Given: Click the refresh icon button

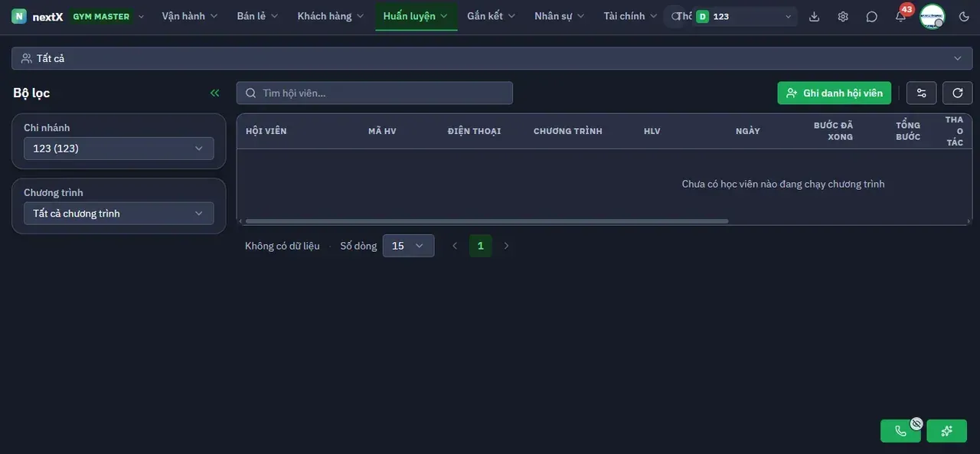Looking at the screenshot, I should pyautogui.click(x=958, y=93).
